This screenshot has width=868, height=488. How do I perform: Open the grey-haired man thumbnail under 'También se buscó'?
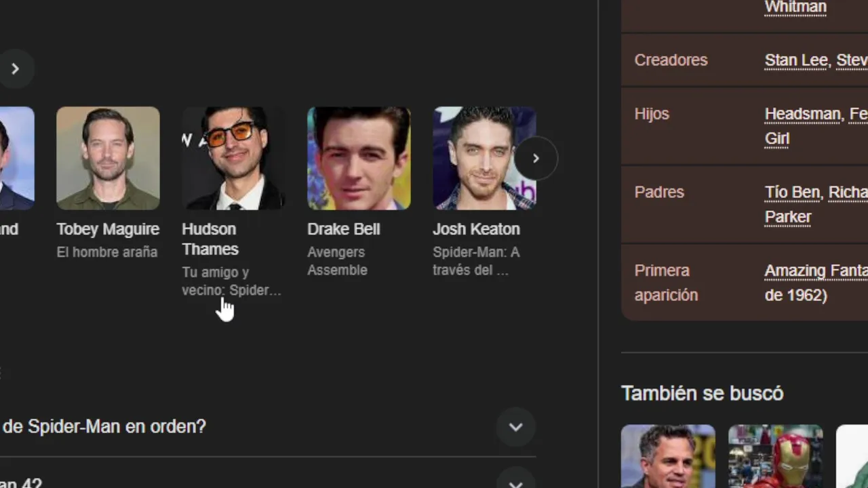pyautogui.click(x=668, y=456)
